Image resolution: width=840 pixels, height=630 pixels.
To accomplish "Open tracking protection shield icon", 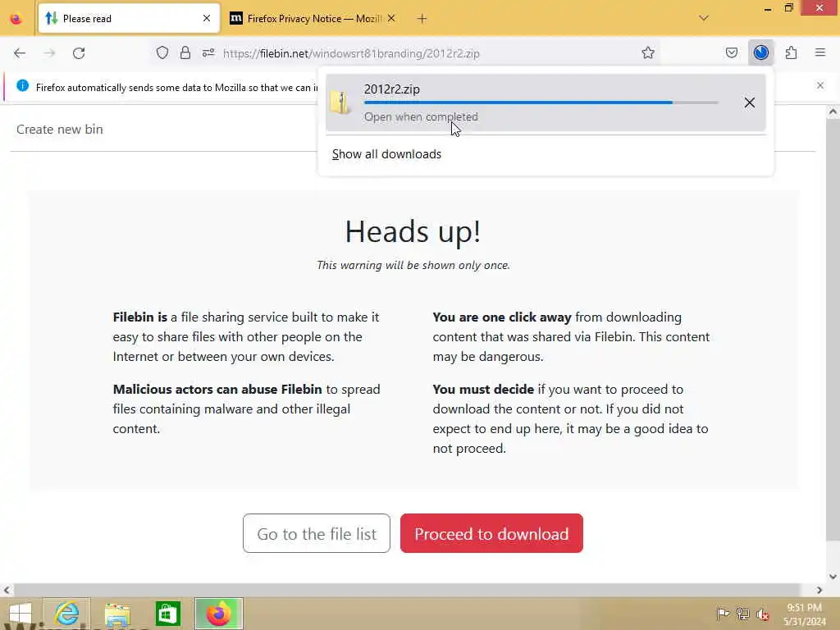I will 162,53.
